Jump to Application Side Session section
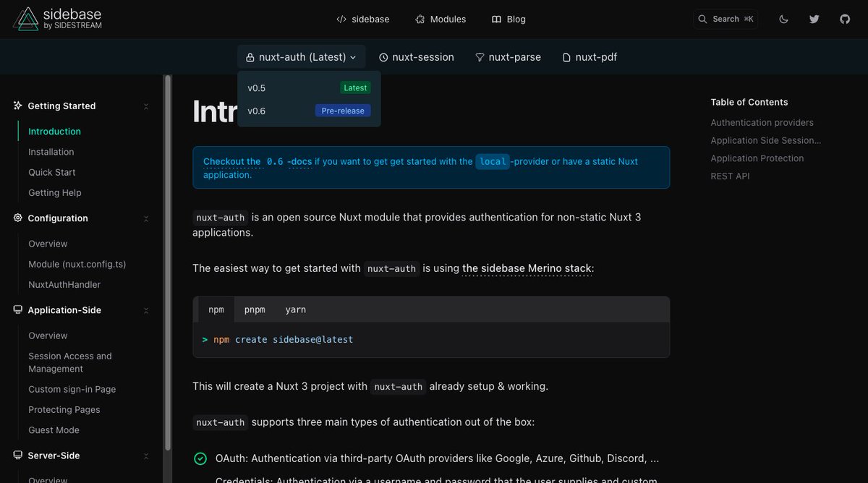 766,140
